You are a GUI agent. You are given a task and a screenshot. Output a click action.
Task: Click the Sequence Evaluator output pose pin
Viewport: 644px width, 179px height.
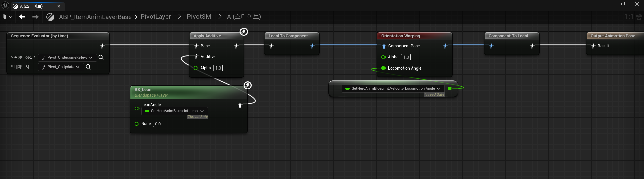pyautogui.click(x=102, y=46)
